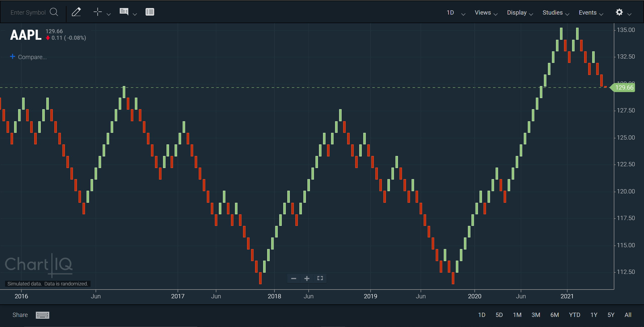Click the 2021 date axis label
644x327 pixels.
tap(567, 296)
